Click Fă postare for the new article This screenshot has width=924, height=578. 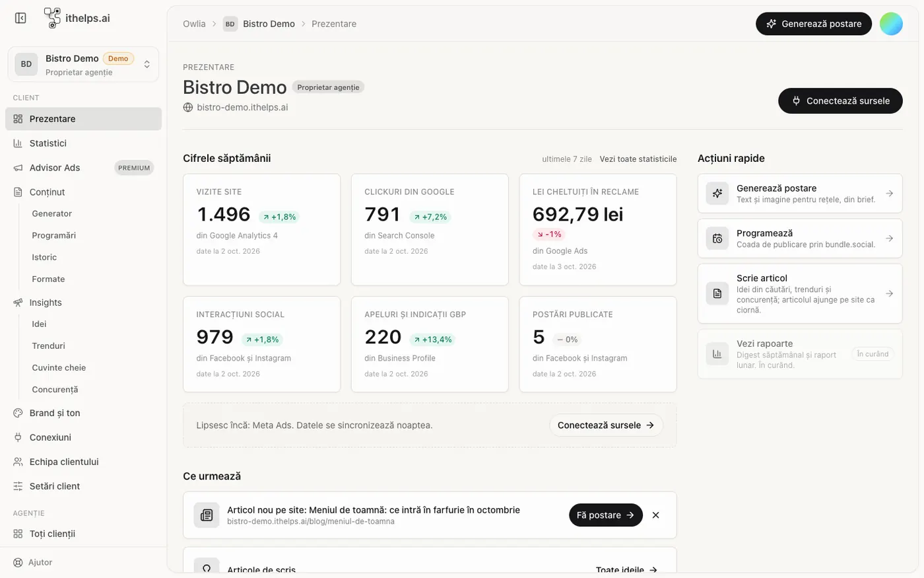[x=606, y=515]
